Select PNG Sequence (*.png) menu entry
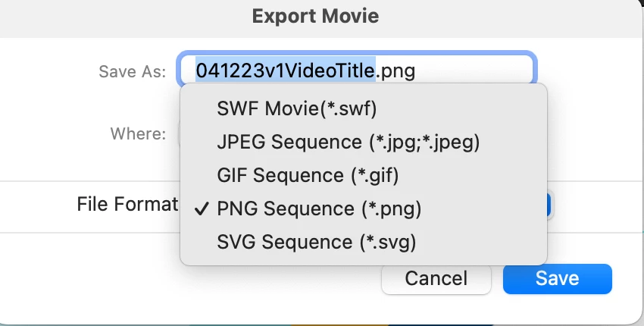 pyautogui.click(x=318, y=208)
